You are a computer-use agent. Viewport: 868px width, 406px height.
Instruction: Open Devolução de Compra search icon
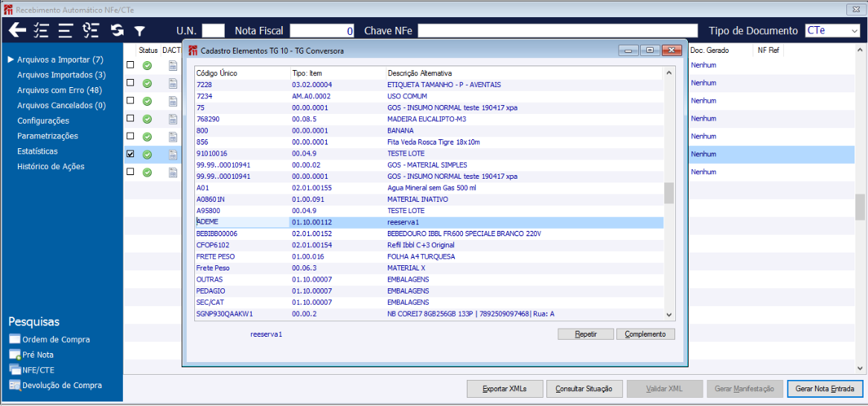(x=15, y=385)
